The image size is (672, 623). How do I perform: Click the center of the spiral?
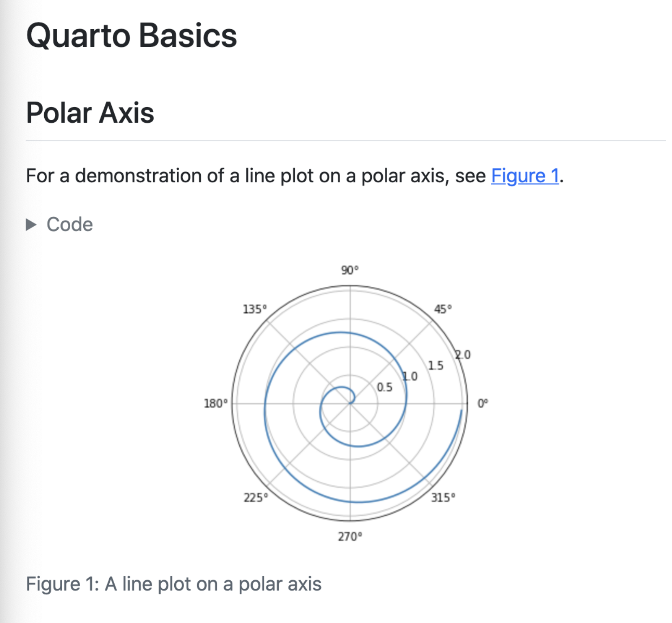click(x=350, y=403)
